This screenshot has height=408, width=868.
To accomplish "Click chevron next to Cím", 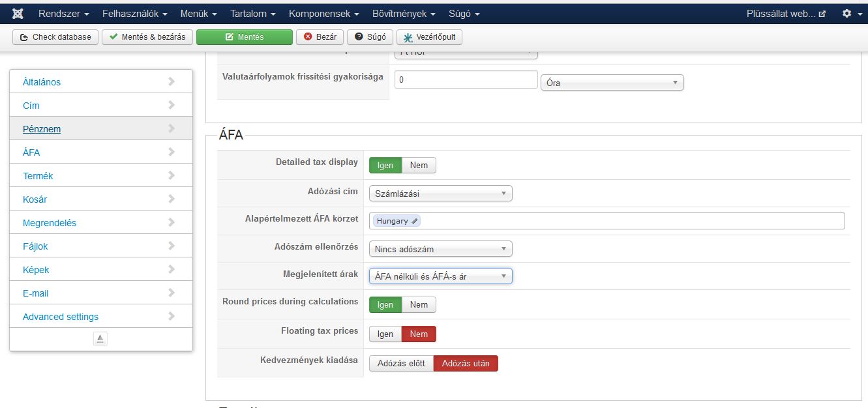I will 172,105.
